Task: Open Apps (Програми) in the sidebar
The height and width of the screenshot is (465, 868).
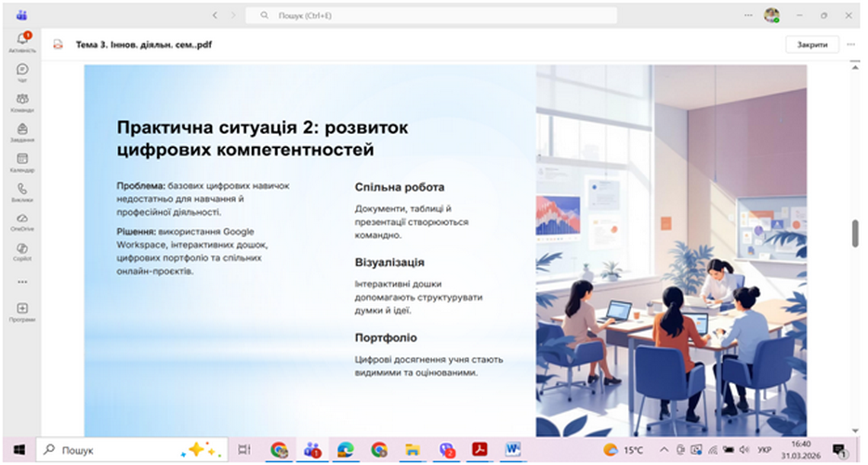Action: coord(22,312)
